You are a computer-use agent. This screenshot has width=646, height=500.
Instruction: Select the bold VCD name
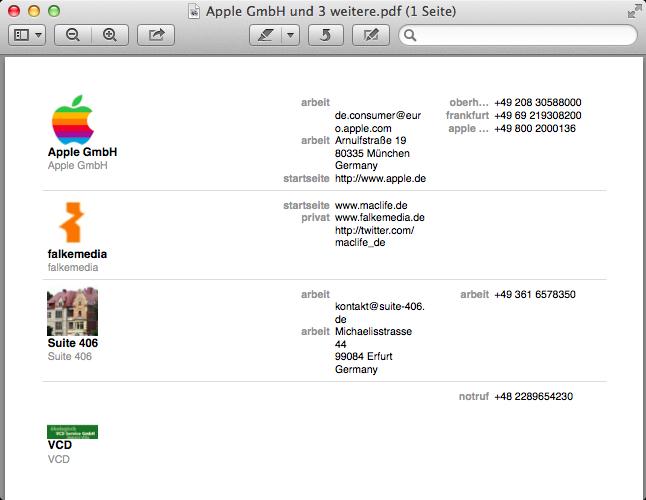60,445
